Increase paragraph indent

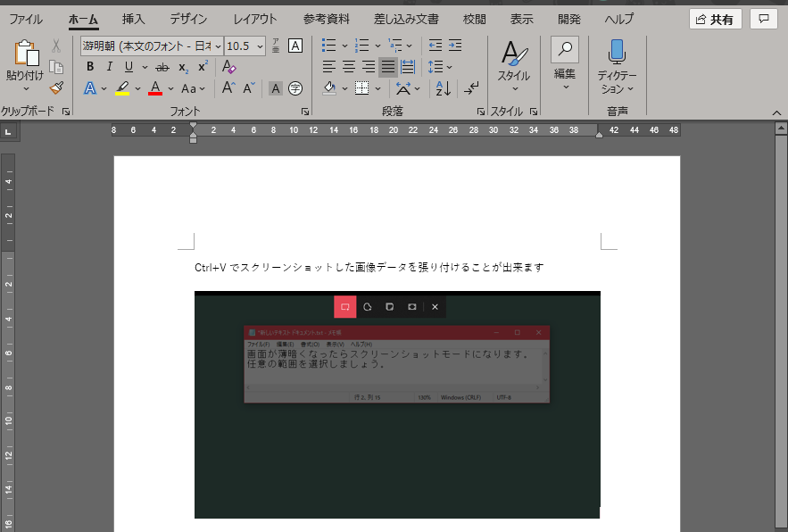[x=455, y=46]
